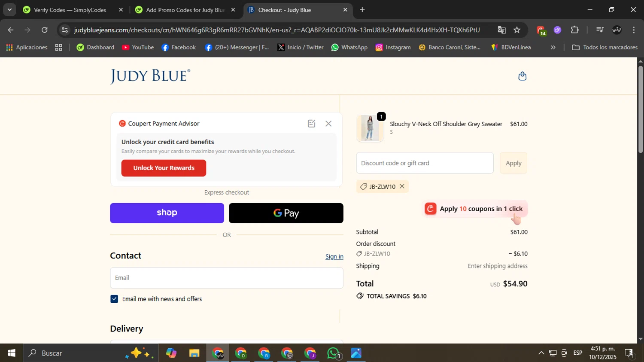Open Chrome three-dot menu
Image resolution: width=644 pixels, height=362 pixels.
click(x=634, y=30)
